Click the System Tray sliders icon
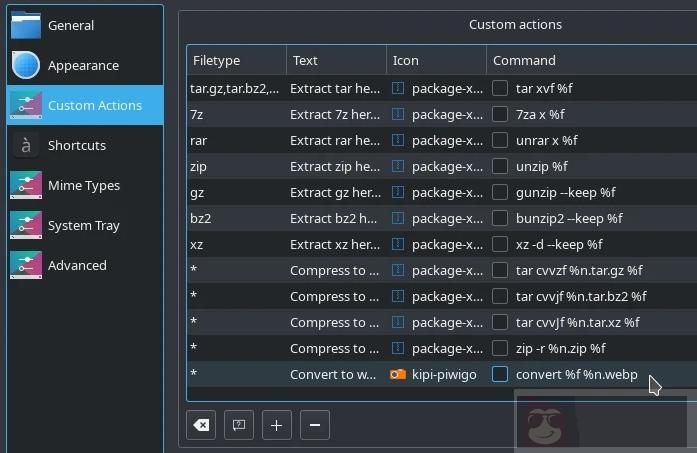 (26, 225)
